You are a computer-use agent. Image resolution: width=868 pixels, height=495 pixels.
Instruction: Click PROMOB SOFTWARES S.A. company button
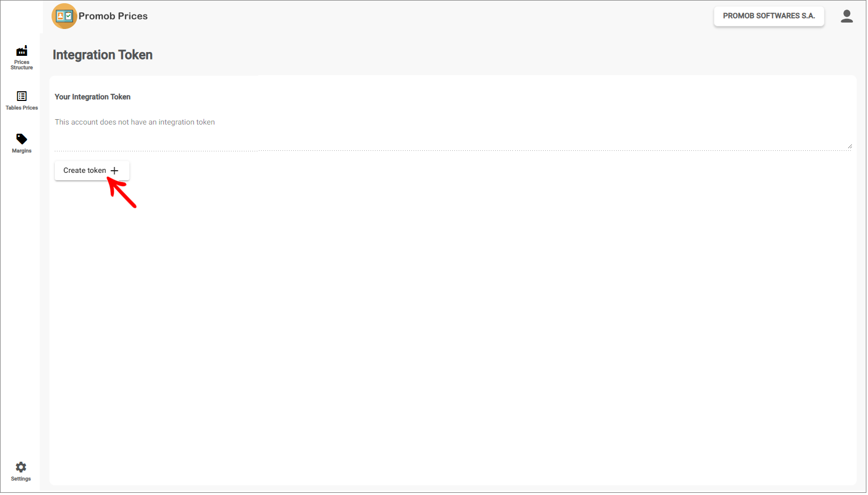click(769, 16)
